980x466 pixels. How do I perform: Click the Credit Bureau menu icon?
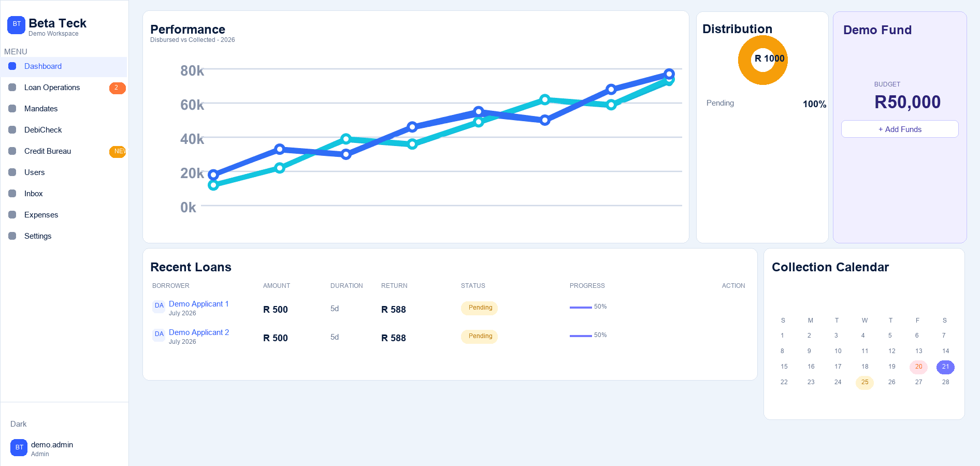pyautogui.click(x=12, y=151)
